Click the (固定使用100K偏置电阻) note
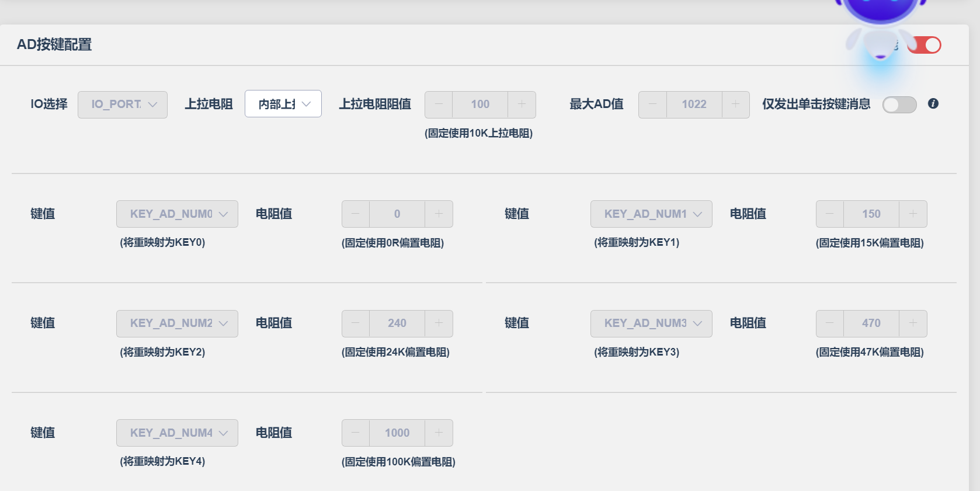The width and height of the screenshot is (980, 491). pos(398,462)
